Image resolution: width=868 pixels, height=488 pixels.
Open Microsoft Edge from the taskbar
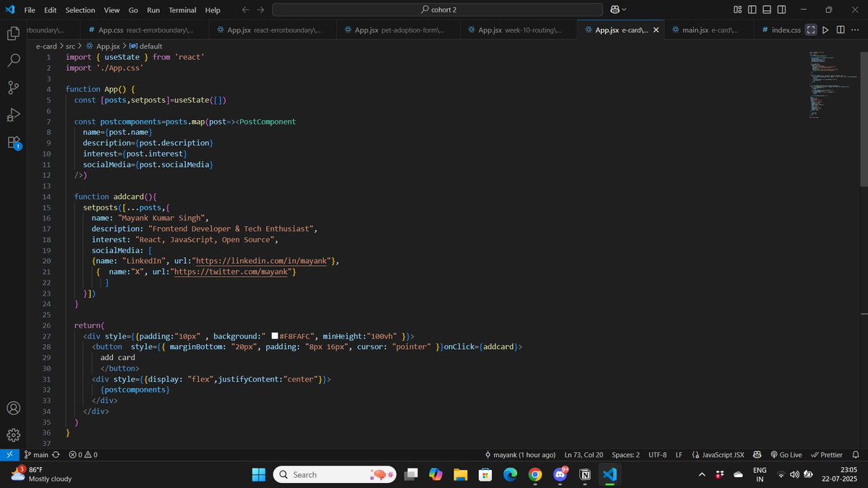pyautogui.click(x=510, y=474)
